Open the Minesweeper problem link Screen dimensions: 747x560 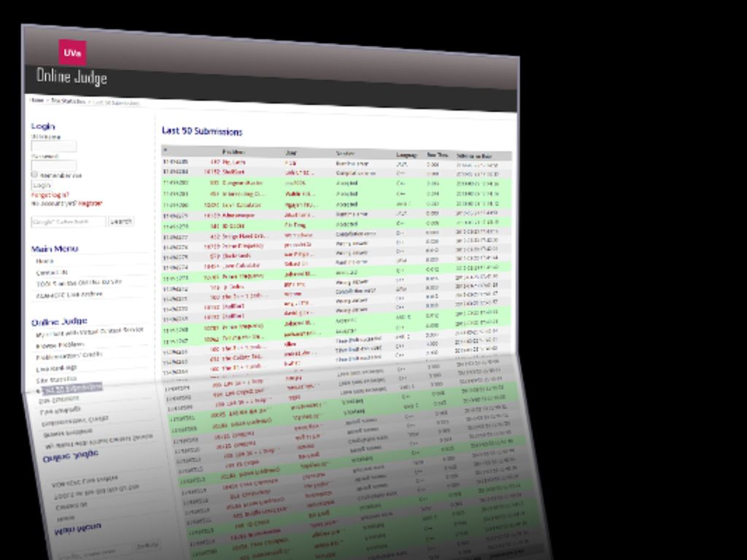click(x=239, y=217)
